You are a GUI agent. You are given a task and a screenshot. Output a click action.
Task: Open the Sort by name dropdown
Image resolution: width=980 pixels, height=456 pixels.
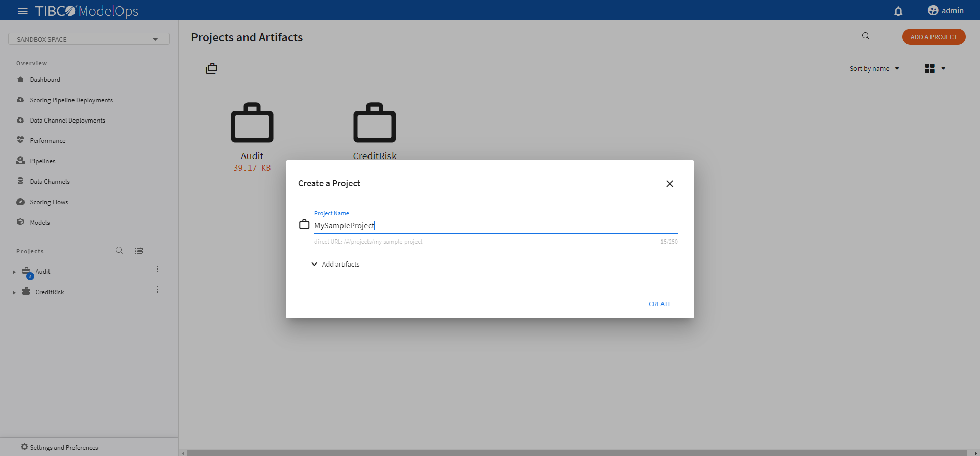tap(874, 68)
